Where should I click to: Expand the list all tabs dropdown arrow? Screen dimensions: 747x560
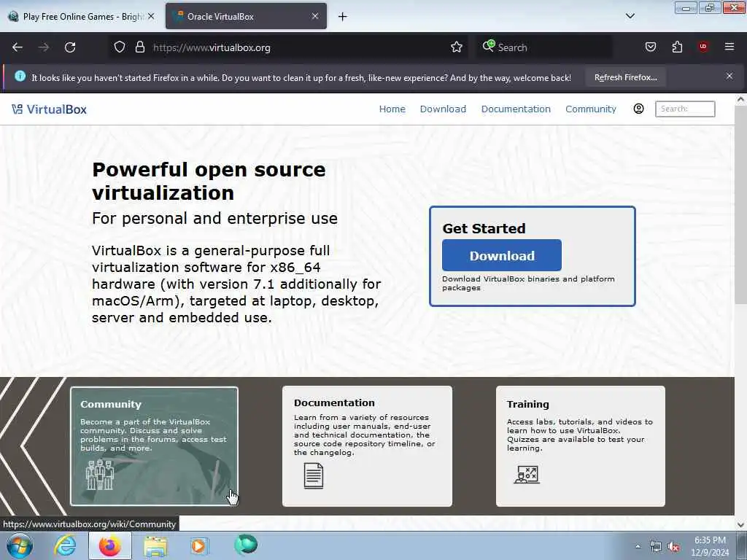click(x=630, y=16)
